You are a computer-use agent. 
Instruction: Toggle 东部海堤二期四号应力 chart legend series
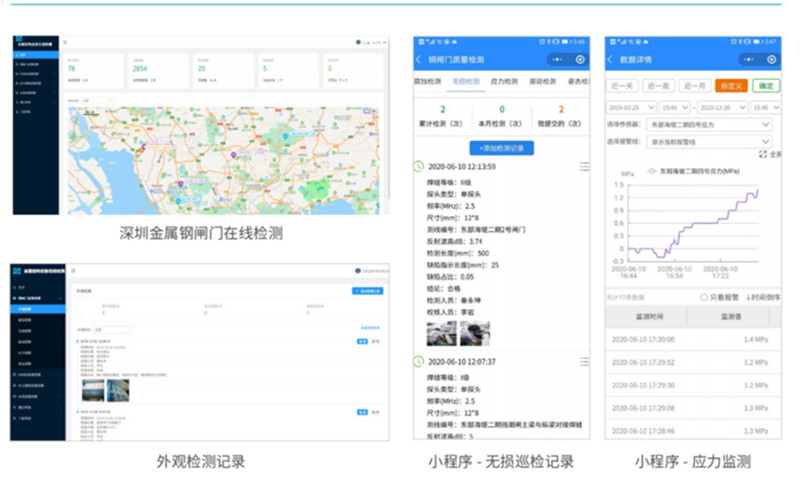coord(699,171)
